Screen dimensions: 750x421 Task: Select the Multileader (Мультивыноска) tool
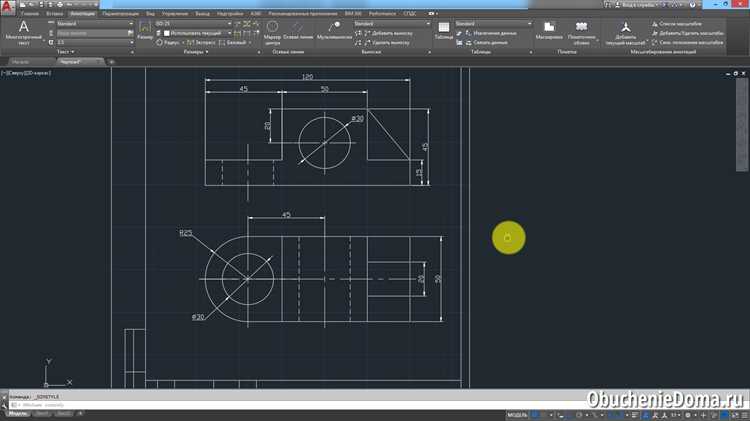pyautogui.click(x=334, y=31)
